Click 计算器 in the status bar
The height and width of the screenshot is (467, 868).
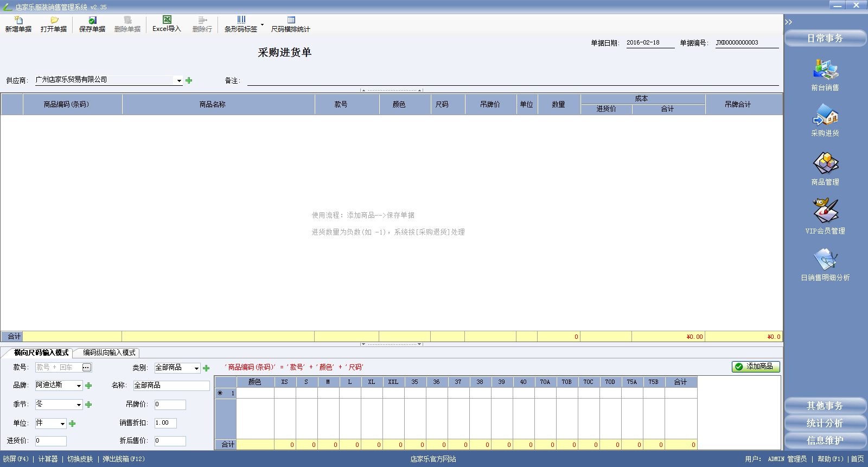[x=48, y=459]
